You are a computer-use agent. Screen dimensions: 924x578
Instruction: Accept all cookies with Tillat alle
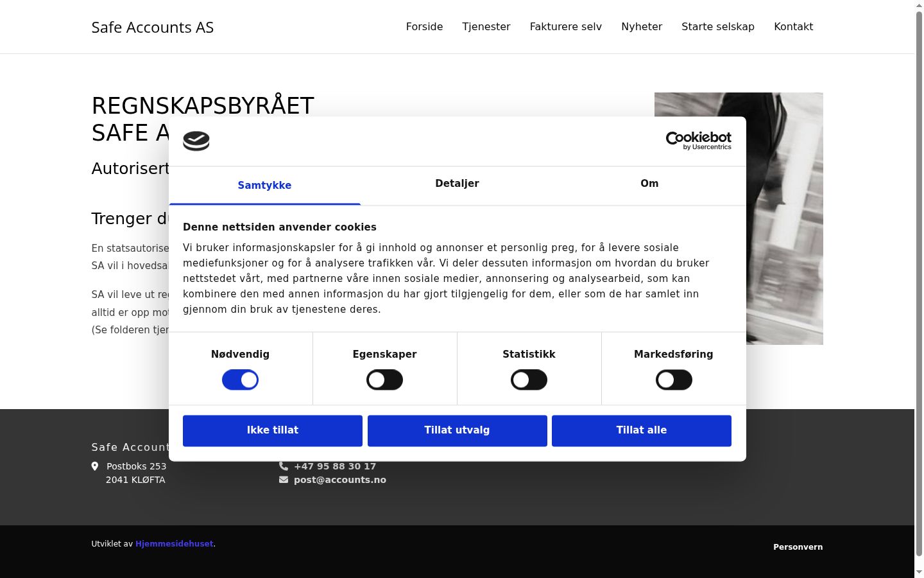tap(642, 430)
